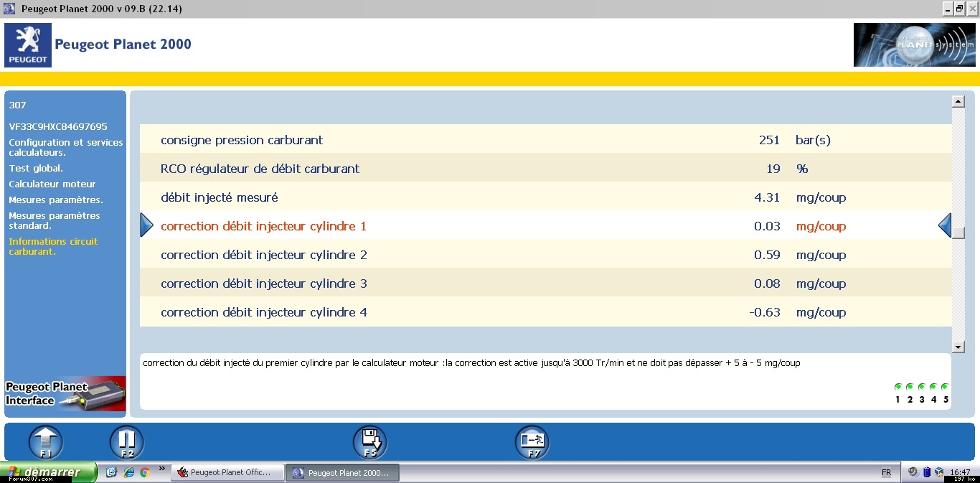Click the VirtualBox cube tray icon
Screen dimensions: 980x483
[939, 472]
